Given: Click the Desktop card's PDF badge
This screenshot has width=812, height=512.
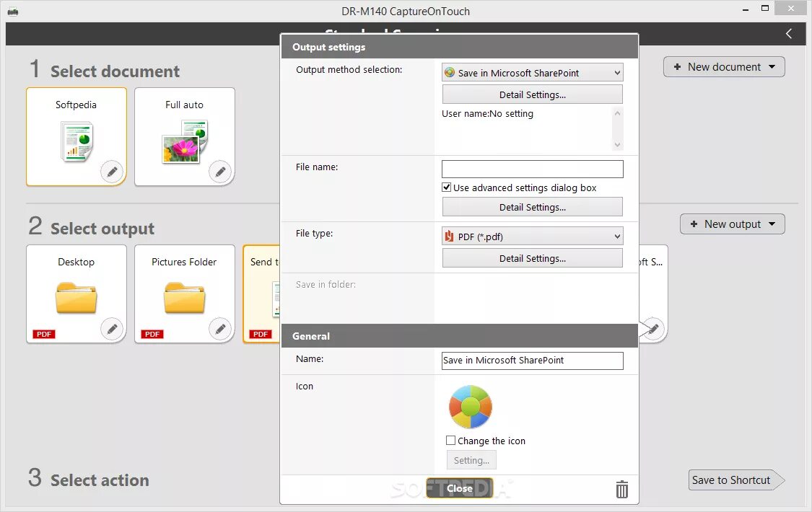Looking at the screenshot, I should pyautogui.click(x=44, y=334).
